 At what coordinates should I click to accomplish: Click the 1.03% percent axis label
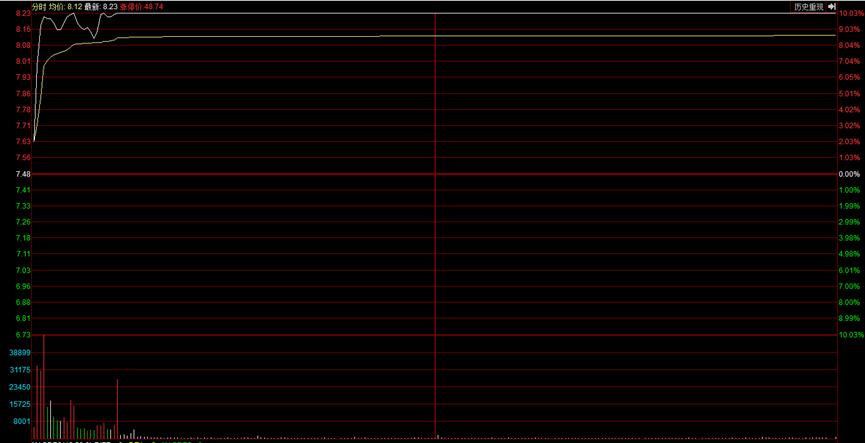pyautogui.click(x=850, y=158)
